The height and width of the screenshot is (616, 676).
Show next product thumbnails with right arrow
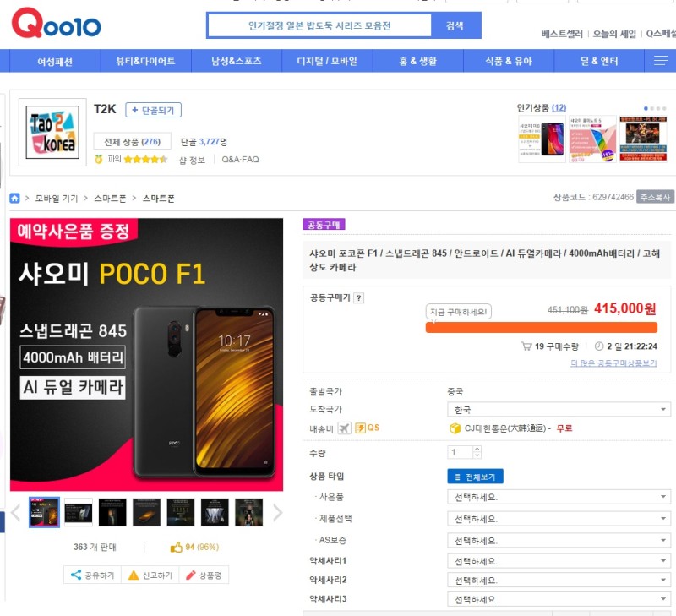[x=278, y=513]
